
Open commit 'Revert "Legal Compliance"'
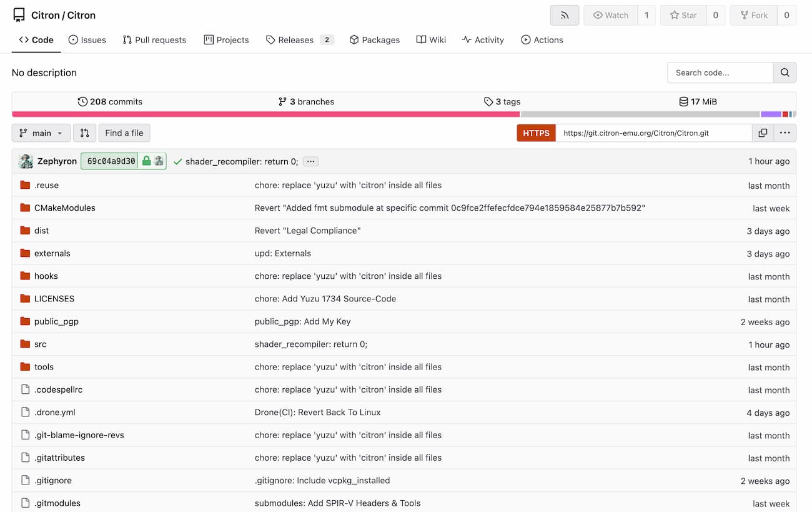(x=307, y=231)
